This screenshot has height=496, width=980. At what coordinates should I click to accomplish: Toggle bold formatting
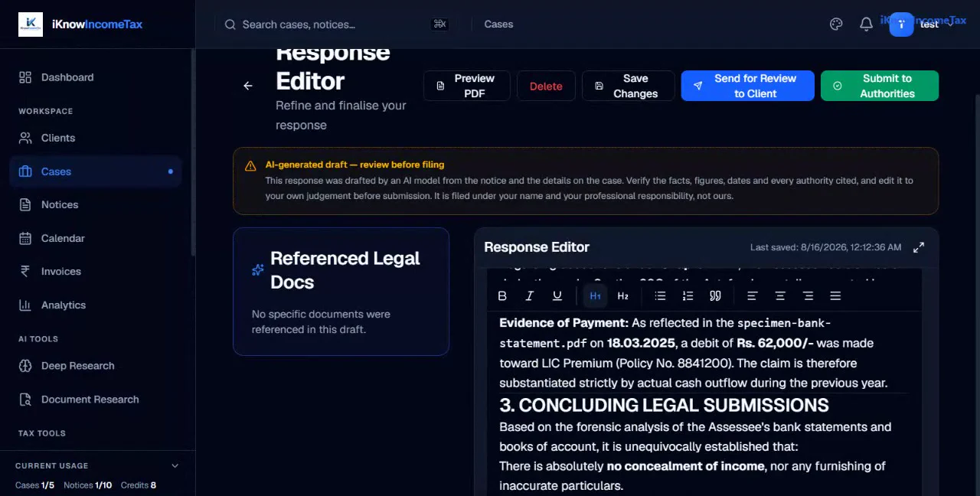[x=502, y=295]
